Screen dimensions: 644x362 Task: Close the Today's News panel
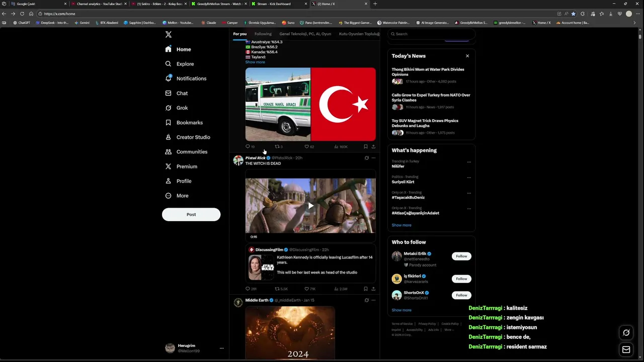point(467,56)
